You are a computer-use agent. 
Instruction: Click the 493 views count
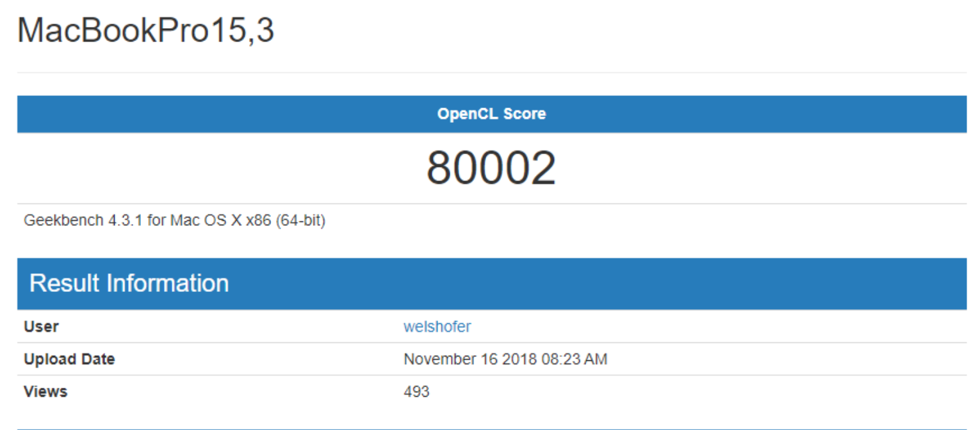[x=416, y=391]
